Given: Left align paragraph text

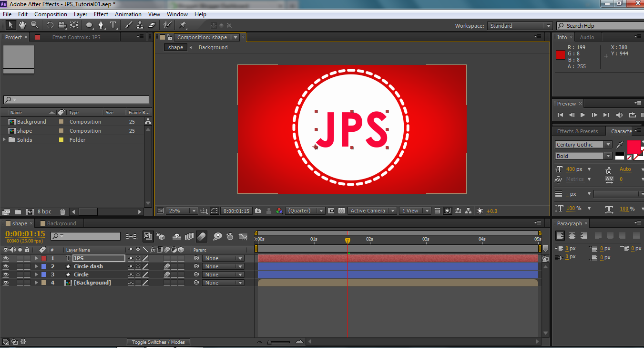Looking at the screenshot, I should pos(560,235).
